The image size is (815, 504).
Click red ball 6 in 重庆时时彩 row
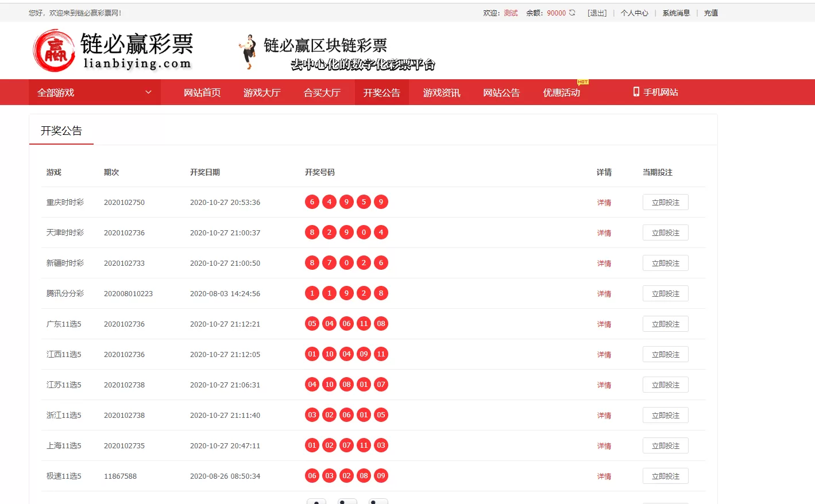pyautogui.click(x=312, y=201)
